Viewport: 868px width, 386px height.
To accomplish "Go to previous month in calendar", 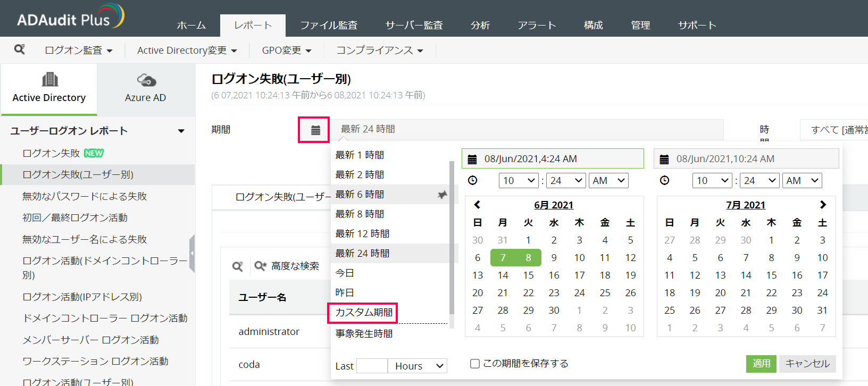I will [477, 205].
